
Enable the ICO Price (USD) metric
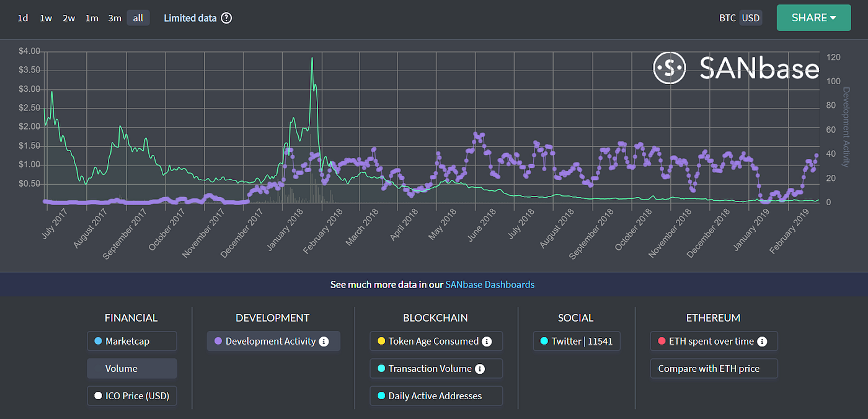point(132,395)
